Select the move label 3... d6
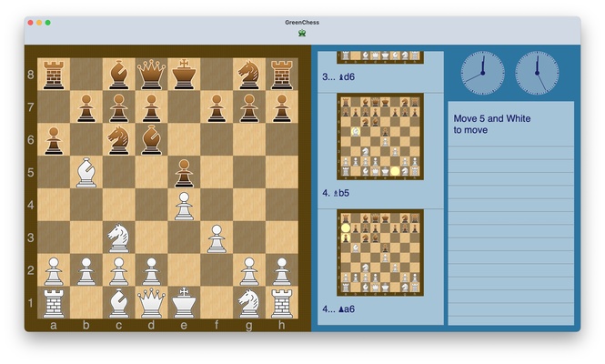Image resolution: width=605 pixels, height=364 pixels. click(x=338, y=76)
